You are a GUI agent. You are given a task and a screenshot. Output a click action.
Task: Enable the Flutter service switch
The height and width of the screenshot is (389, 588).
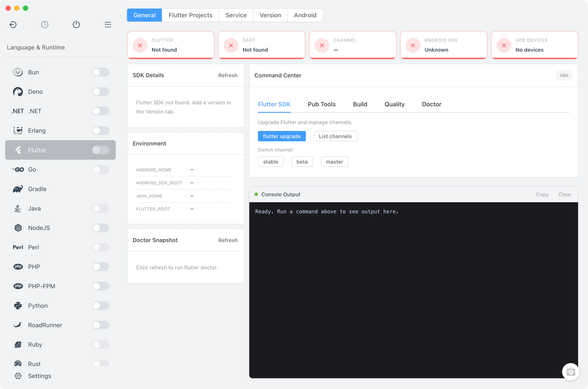pyautogui.click(x=100, y=150)
